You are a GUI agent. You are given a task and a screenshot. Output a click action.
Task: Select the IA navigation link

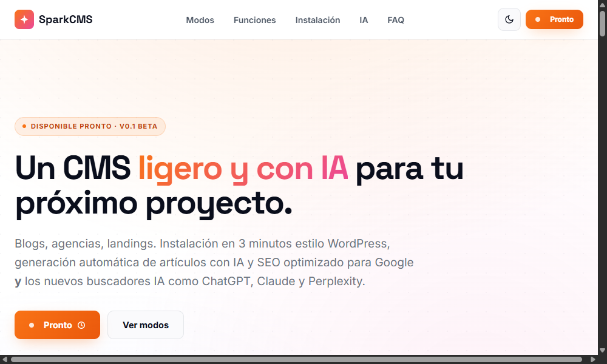364,20
